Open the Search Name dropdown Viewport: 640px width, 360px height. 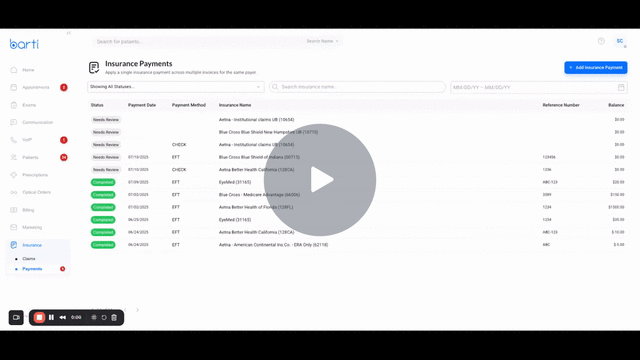pyautogui.click(x=322, y=41)
